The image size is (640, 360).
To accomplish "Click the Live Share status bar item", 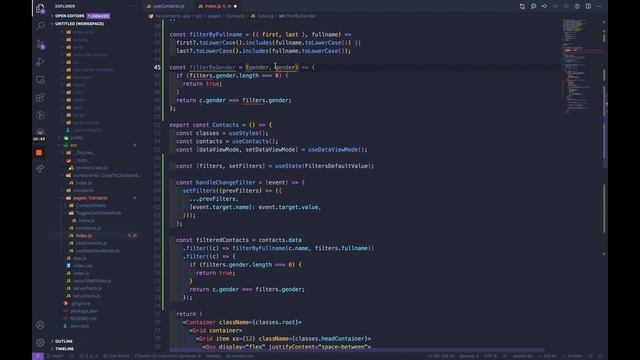I will pyautogui.click(x=116, y=356).
